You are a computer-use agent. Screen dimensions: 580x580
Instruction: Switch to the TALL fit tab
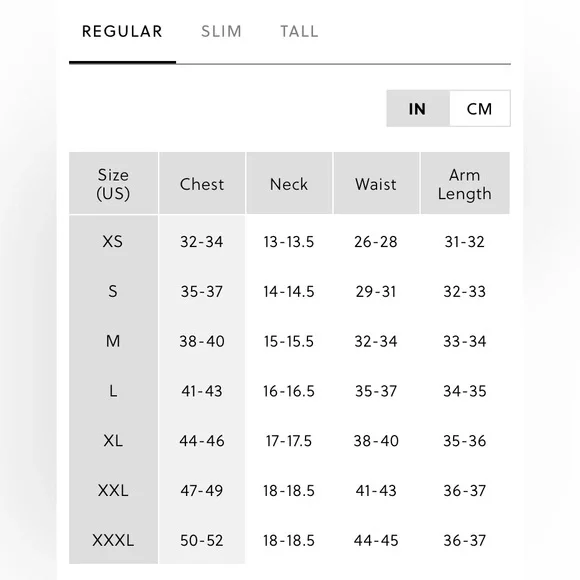pos(299,31)
